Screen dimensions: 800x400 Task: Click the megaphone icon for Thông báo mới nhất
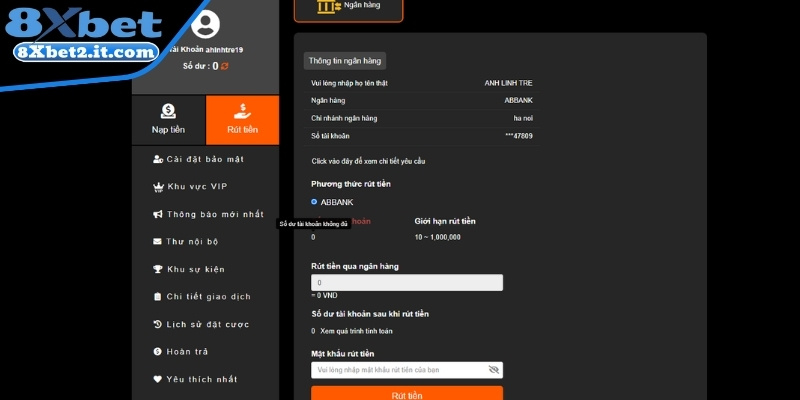158,214
